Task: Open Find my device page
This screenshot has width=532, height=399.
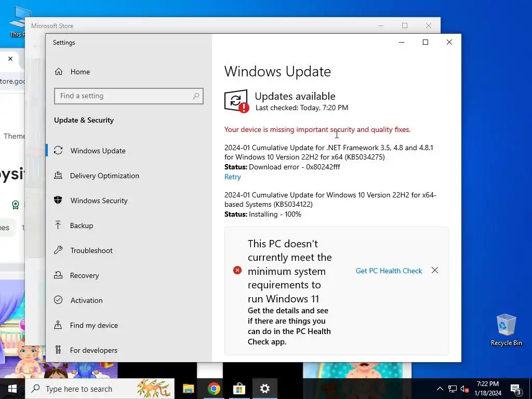Action: [129, 325]
